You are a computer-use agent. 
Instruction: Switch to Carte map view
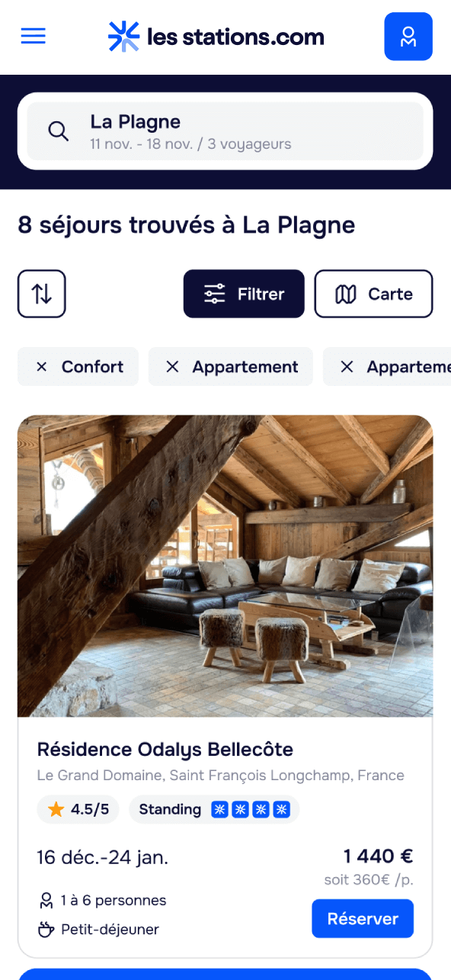tap(373, 294)
